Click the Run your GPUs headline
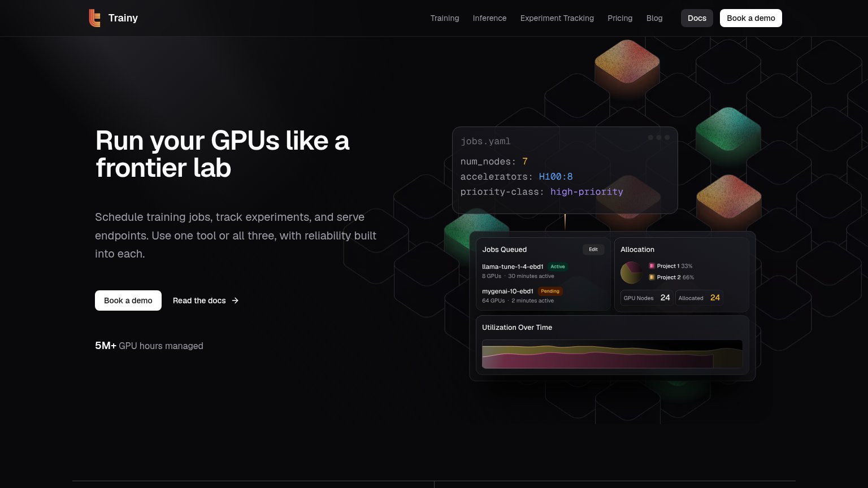 (223, 154)
